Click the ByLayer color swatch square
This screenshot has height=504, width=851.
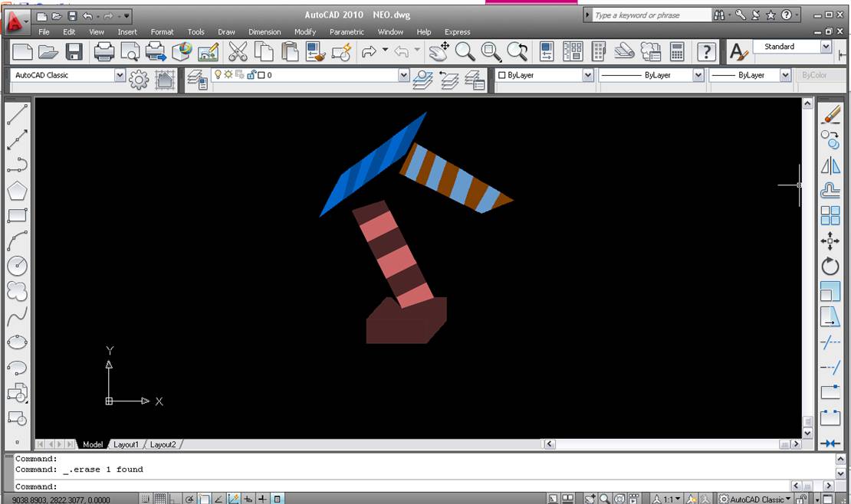pos(501,75)
